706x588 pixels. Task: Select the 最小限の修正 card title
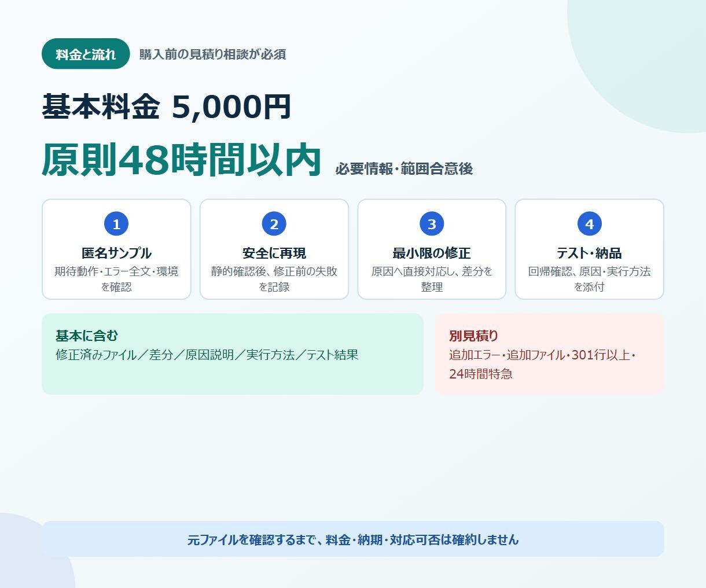point(432,253)
